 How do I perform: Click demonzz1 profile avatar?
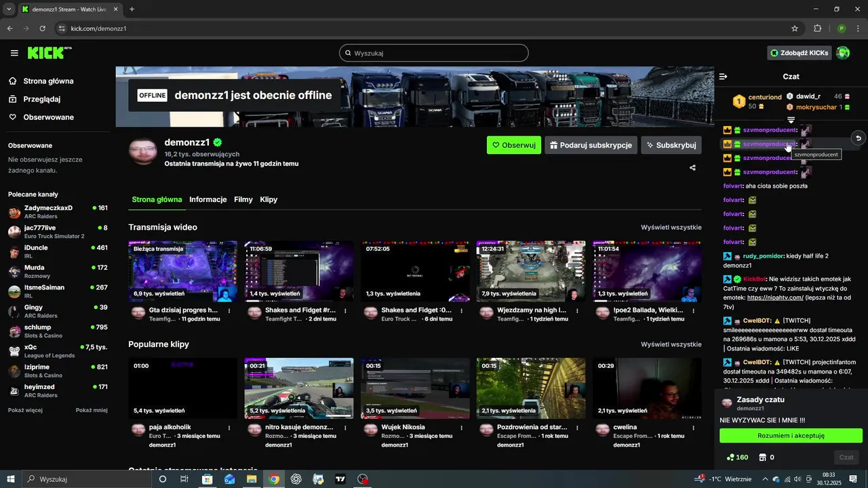click(143, 150)
